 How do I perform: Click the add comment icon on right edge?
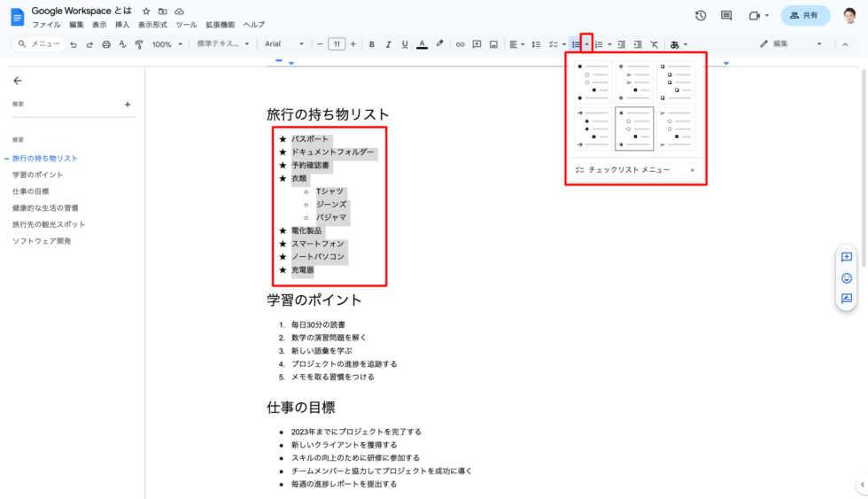point(846,257)
